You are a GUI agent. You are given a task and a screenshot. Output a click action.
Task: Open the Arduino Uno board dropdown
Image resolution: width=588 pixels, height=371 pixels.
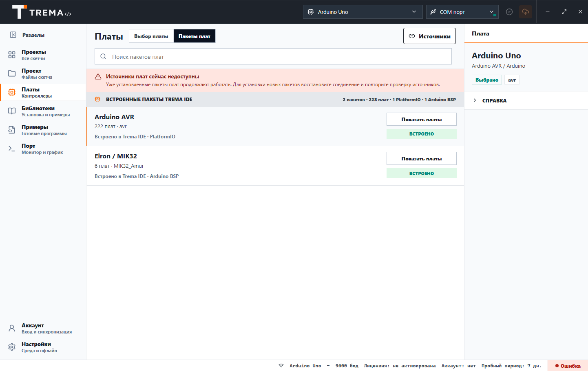363,12
